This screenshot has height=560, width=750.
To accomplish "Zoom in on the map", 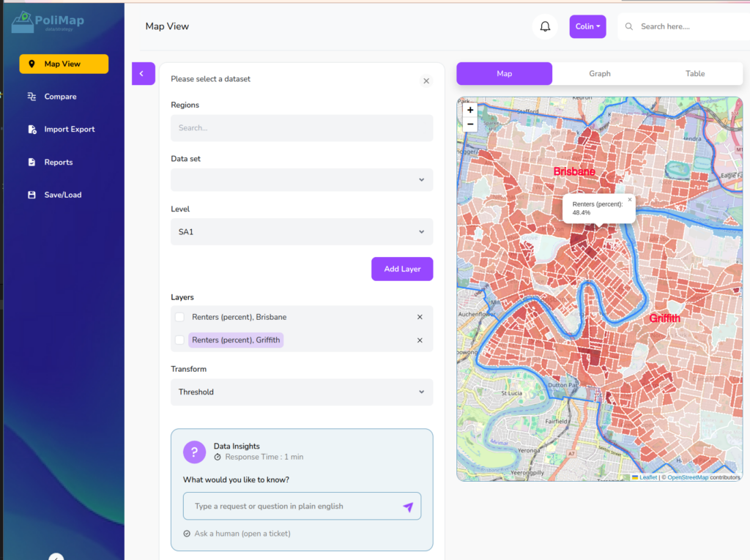I will coord(470,110).
